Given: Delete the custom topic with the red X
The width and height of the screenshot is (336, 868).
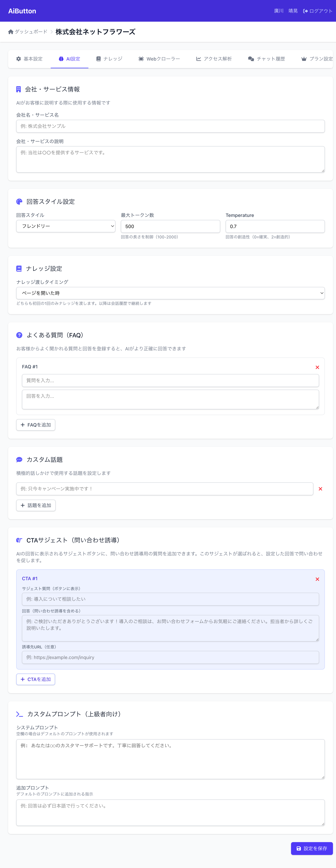Looking at the screenshot, I should tap(320, 489).
